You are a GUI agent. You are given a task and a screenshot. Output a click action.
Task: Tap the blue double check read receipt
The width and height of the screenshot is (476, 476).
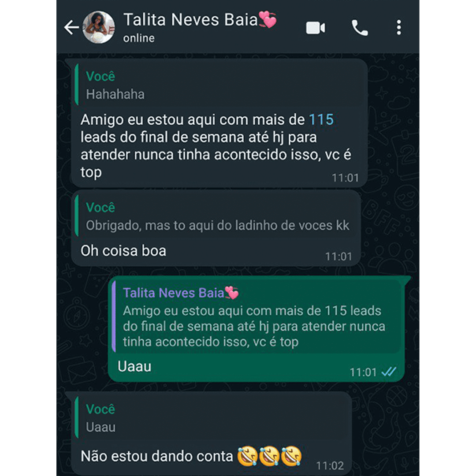389,372
